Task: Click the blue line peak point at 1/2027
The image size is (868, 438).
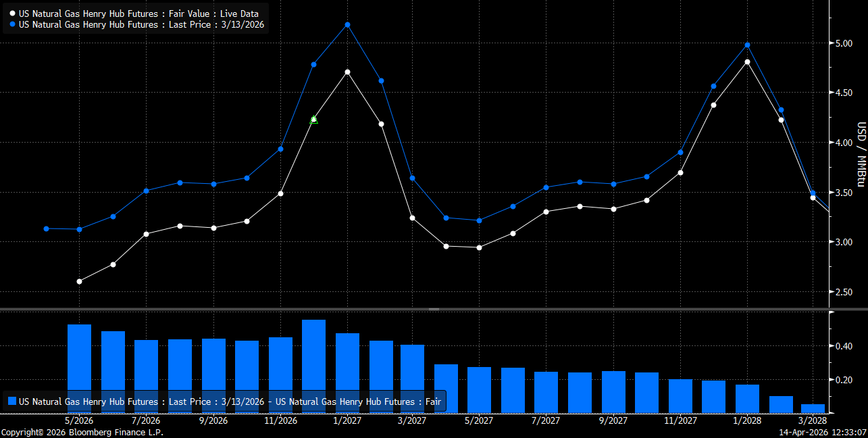Action: (x=347, y=24)
